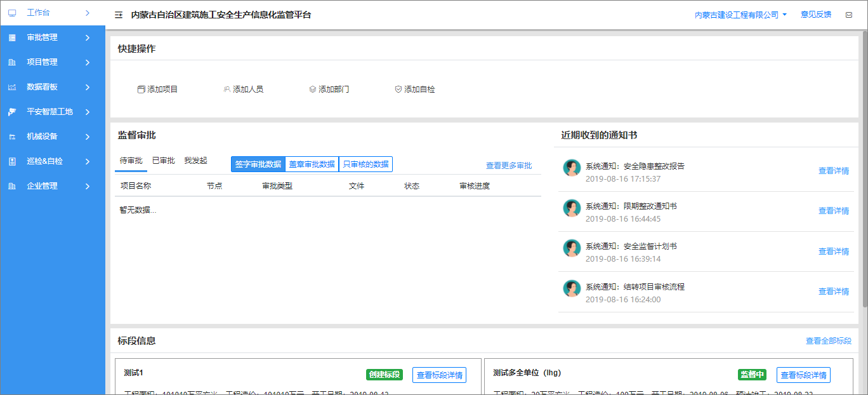The height and width of the screenshot is (395, 868).
Task: Click the 添加人员 quick action text
Action: click(x=248, y=90)
